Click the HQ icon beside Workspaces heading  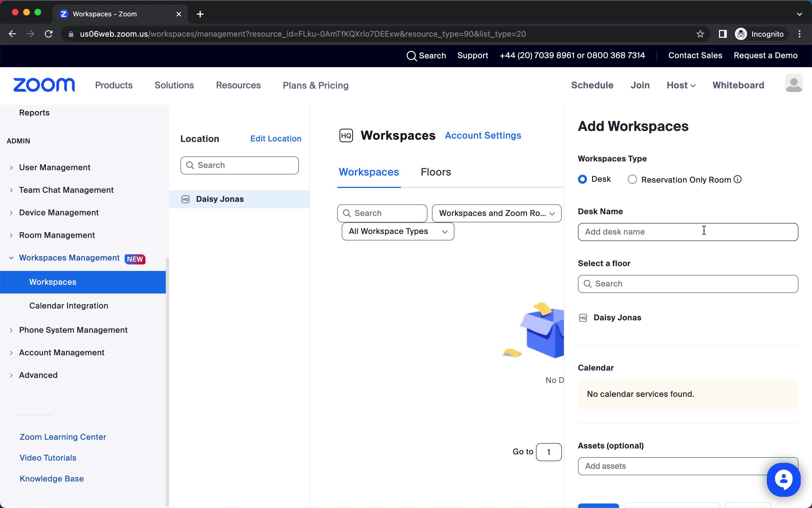(x=346, y=135)
